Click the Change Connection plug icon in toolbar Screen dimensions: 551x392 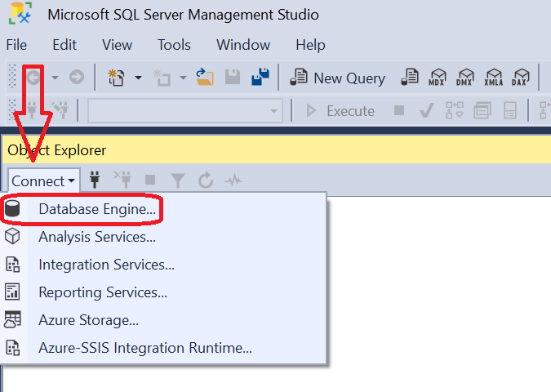(x=60, y=110)
